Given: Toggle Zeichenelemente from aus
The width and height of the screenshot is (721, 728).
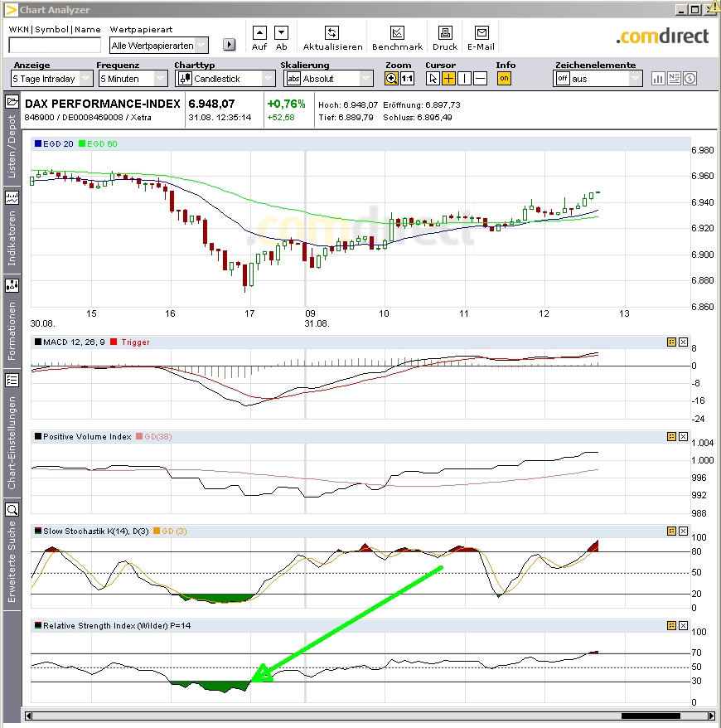Looking at the screenshot, I should click(x=563, y=77).
